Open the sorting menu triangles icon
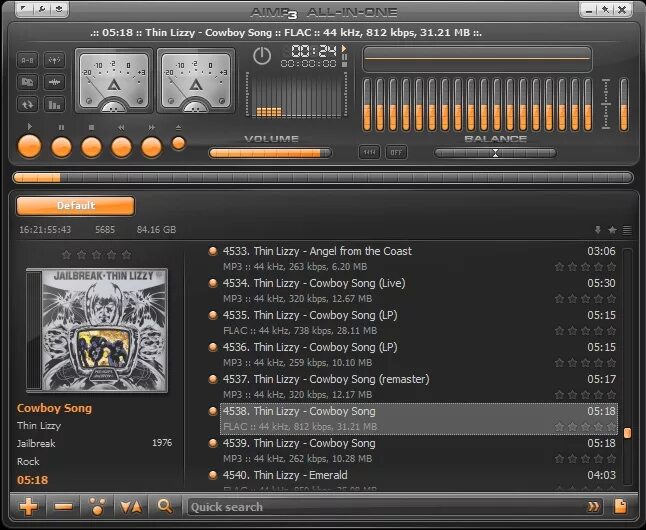The image size is (646, 530). click(131, 507)
